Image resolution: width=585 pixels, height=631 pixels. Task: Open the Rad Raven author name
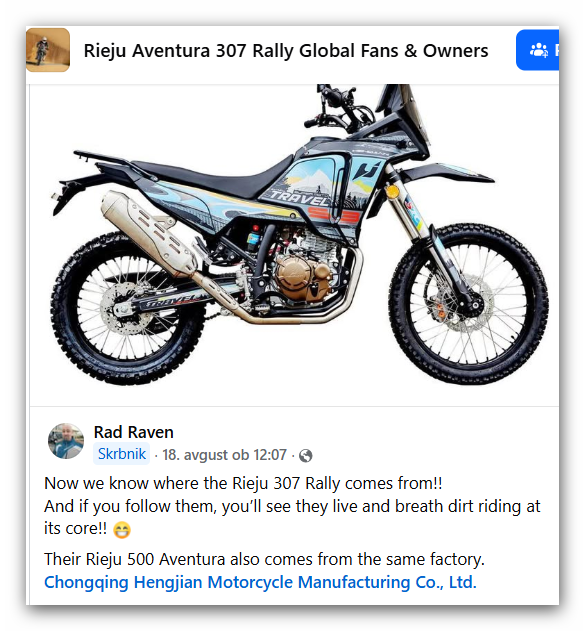coord(134,432)
